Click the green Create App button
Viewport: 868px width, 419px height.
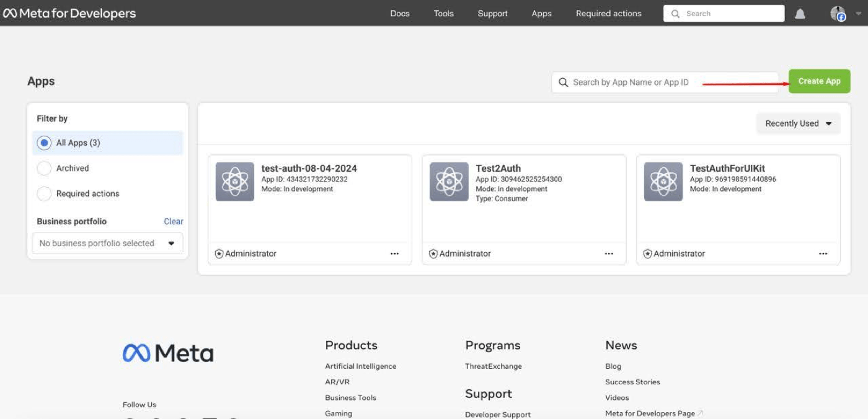[819, 81]
